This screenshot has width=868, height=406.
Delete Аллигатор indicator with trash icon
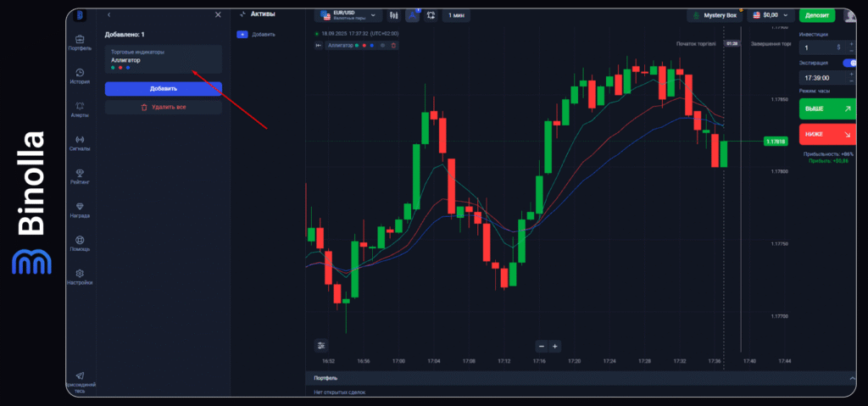coord(393,45)
